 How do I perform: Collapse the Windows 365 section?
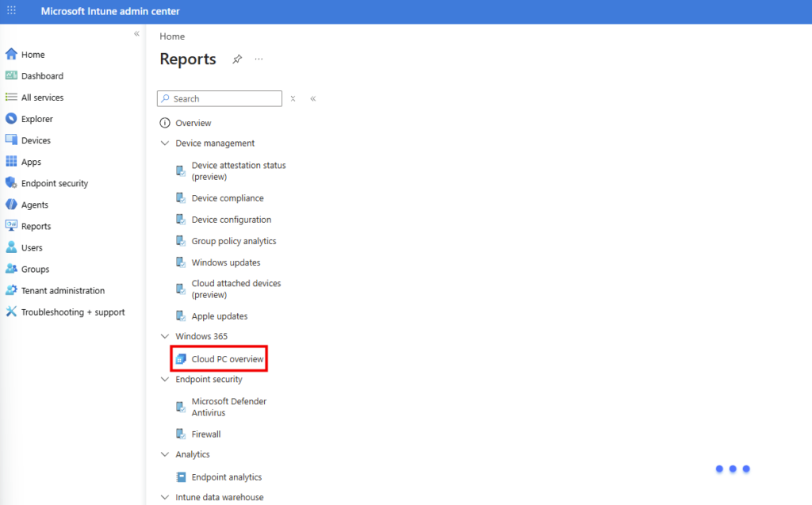[165, 336]
